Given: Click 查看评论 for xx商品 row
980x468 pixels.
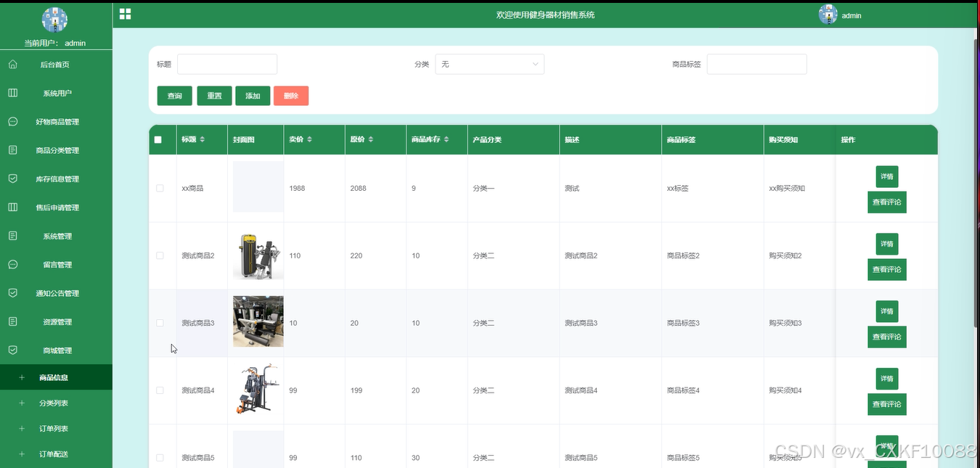Looking at the screenshot, I should pos(887,202).
